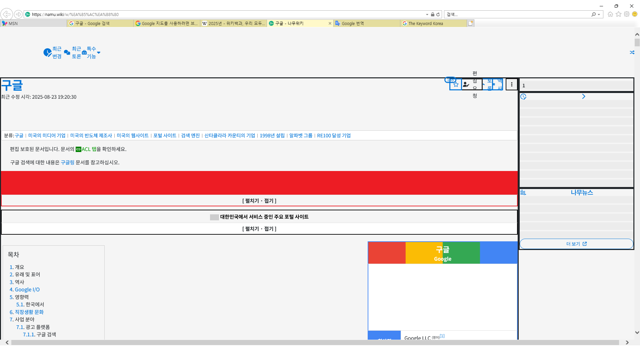Expand the red navigation box 펼치기·접기
The image size is (640, 364).
[259, 201]
